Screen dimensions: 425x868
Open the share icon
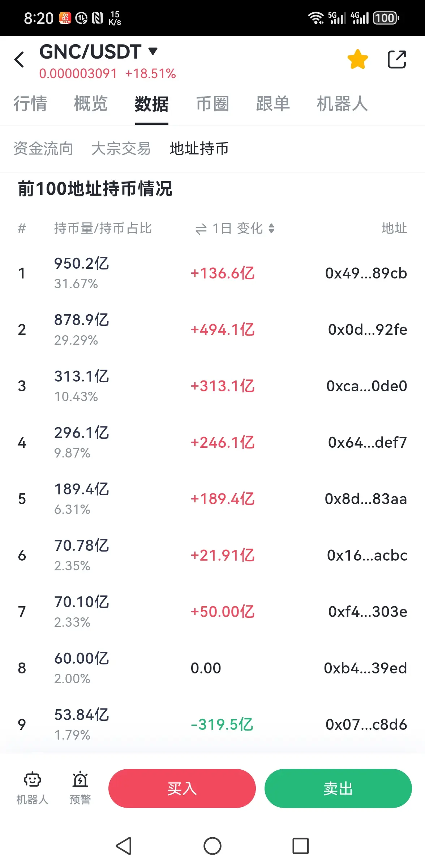click(397, 60)
